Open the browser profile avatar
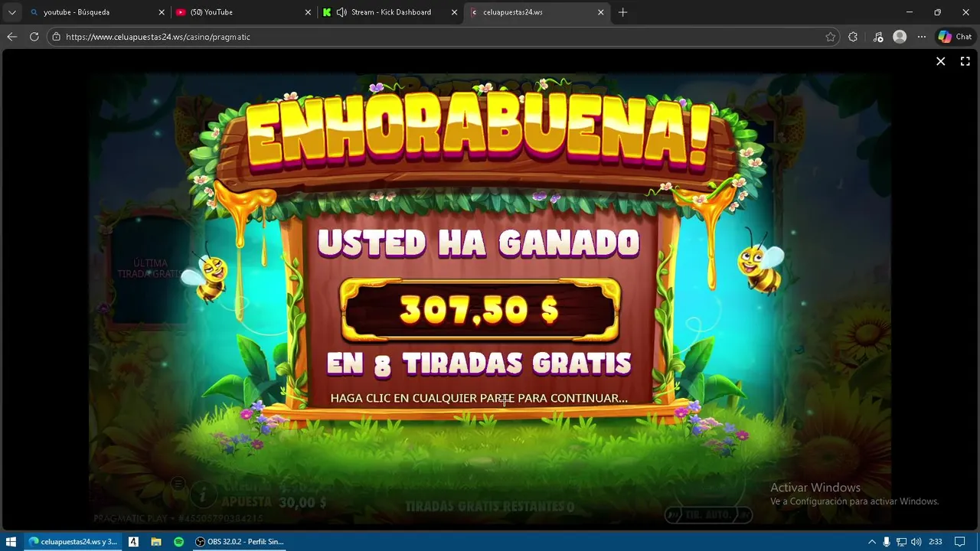Screen dimensions: 980x551 pyautogui.click(x=900, y=37)
